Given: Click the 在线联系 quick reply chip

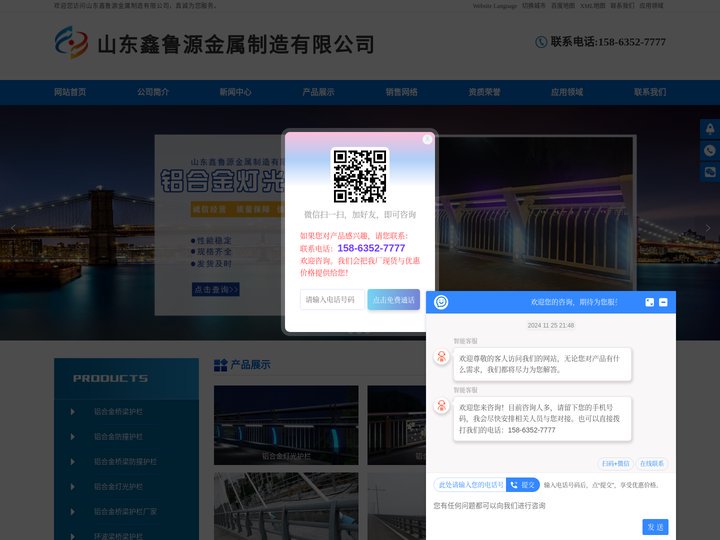Looking at the screenshot, I should point(652,463).
